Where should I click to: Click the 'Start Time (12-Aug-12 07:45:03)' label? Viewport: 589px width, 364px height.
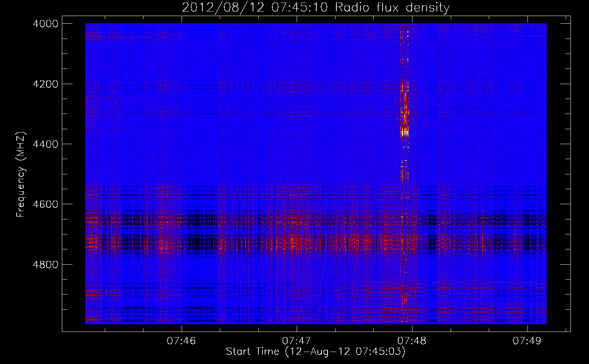[316, 352]
